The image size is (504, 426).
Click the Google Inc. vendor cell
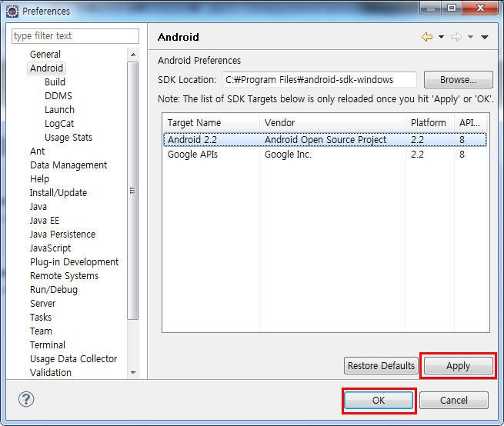tap(288, 155)
